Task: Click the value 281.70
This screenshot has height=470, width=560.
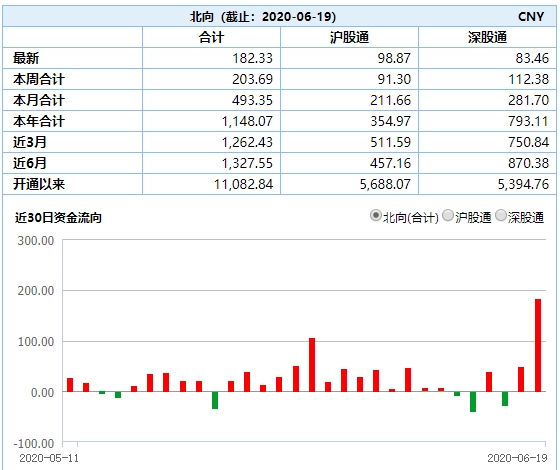Action: [529, 100]
